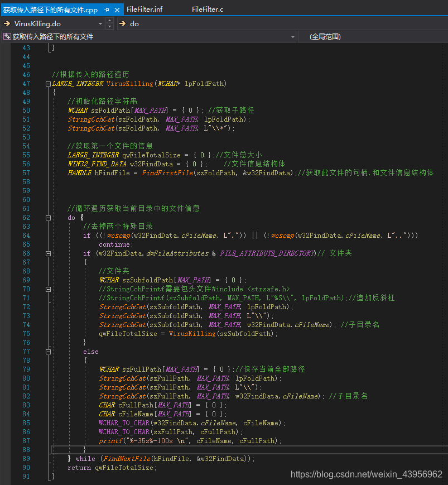Click the comment //循环遍历获取当前目录中的文件信息
Image resolution: width=448 pixels, height=485 pixels.
tap(133, 209)
